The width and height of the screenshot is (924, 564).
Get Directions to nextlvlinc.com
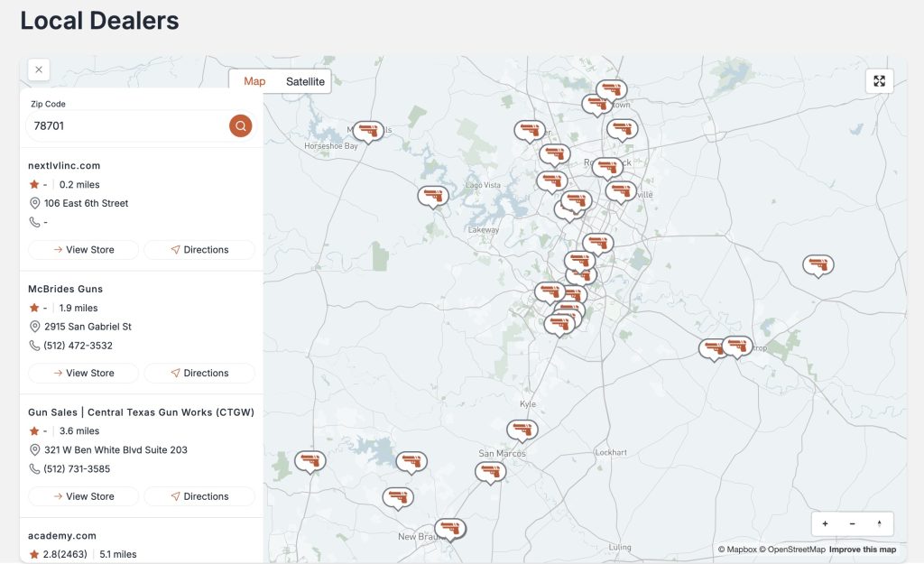coord(199,250)
